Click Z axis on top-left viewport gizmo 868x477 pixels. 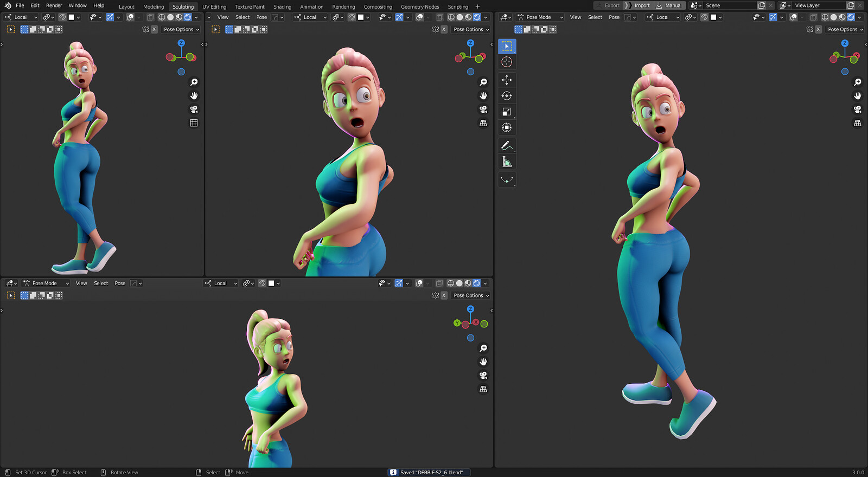[181, 43]
